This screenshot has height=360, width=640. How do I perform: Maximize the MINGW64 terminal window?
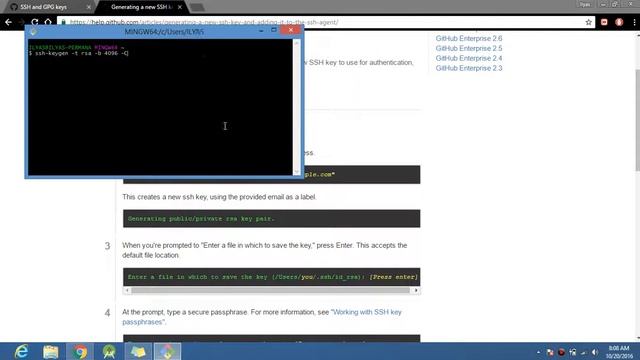click(274, 30)
